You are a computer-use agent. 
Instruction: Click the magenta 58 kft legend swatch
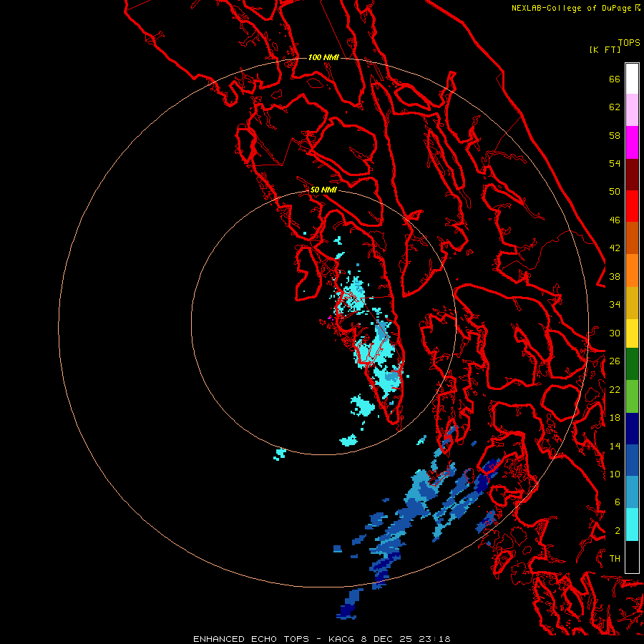[632, 142]
